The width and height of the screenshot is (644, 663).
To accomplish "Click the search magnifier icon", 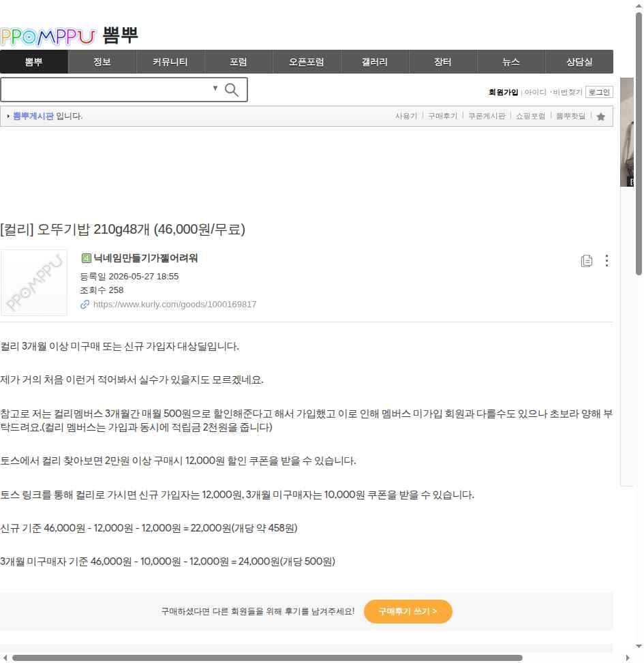I will [231, 90].
